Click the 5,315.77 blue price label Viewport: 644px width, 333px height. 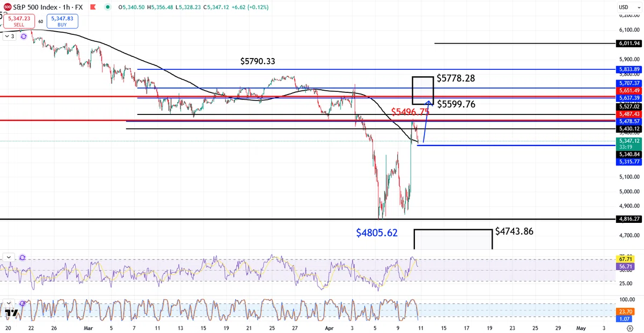tap(629, 161)
